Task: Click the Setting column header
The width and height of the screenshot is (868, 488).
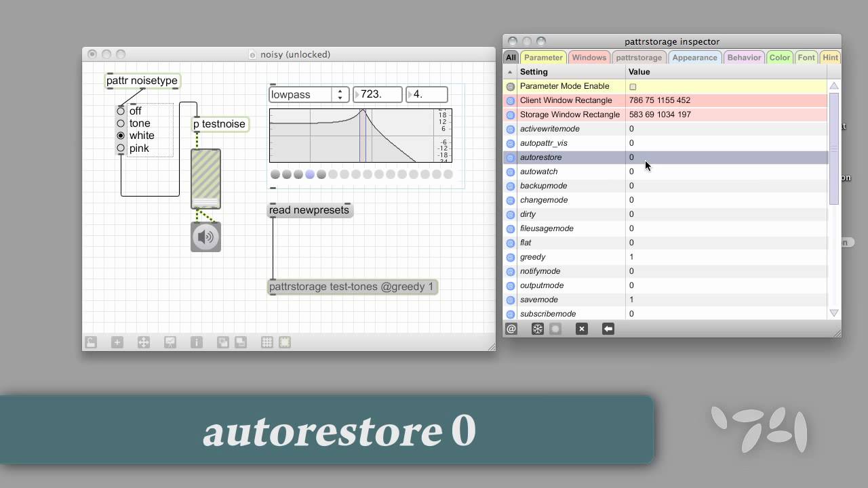Action: tap(571, 72)
